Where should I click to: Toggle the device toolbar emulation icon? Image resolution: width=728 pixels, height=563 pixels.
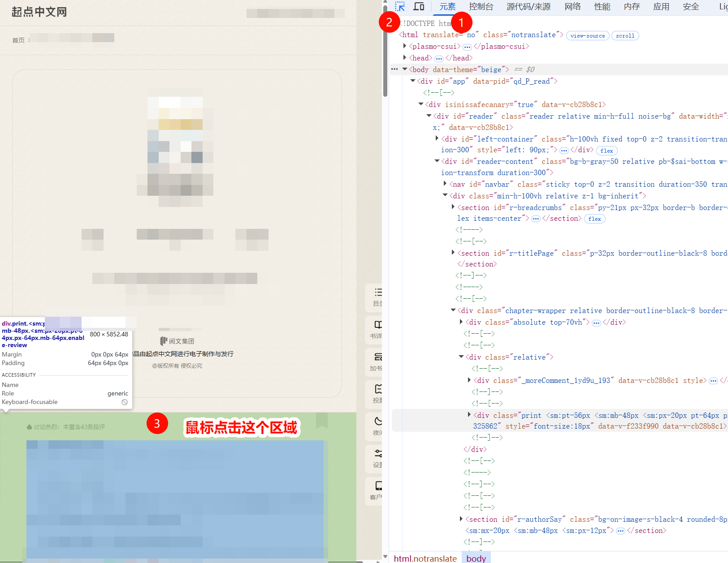click(419, 6)
